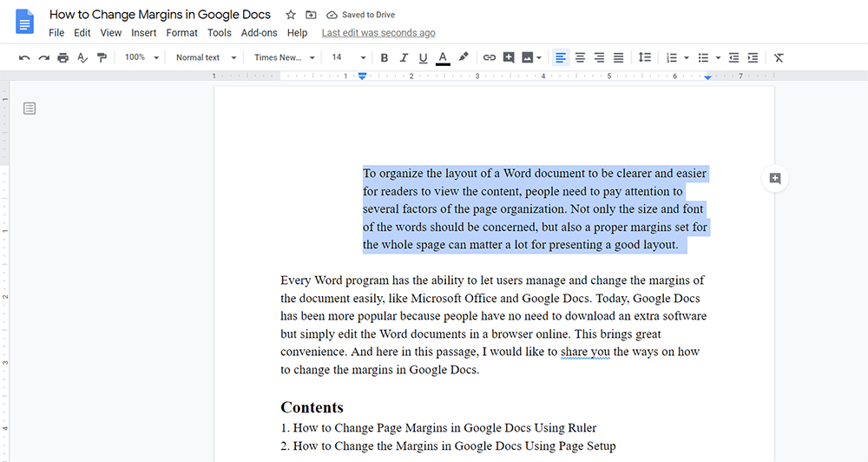Open the text color picker
This screenshot has height=462, width=868.
click(443, 57)
